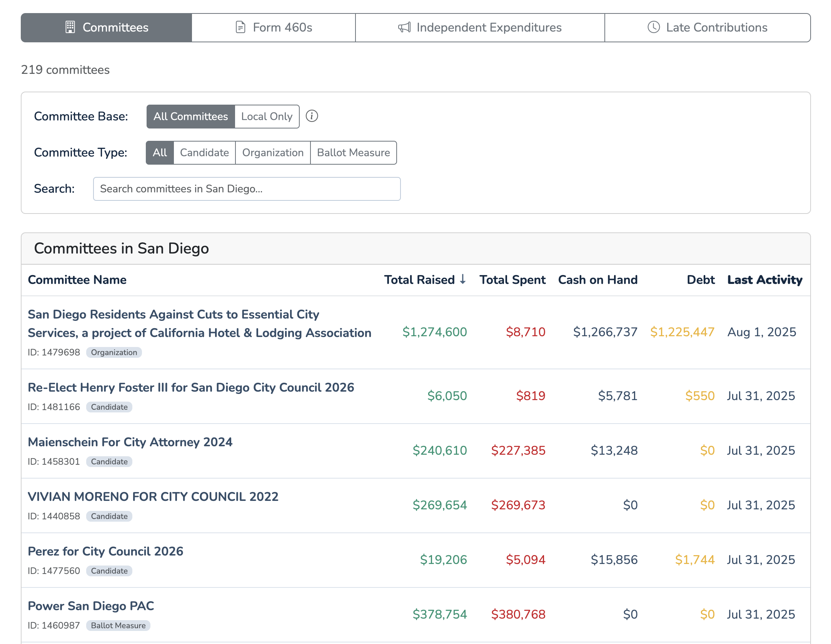Toggle Committee Base to Local Only
The height and width of the screenshot is (644, 831).
point(267,117)
